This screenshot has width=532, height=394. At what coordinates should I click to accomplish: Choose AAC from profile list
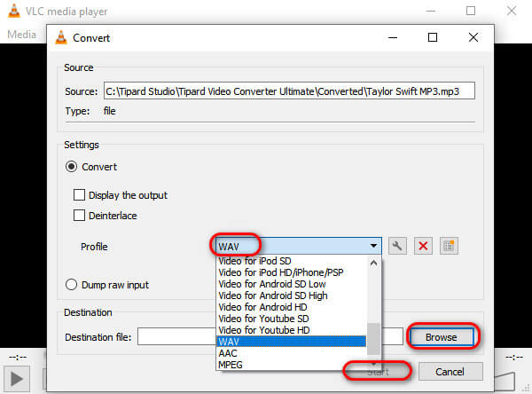point(229,352)
